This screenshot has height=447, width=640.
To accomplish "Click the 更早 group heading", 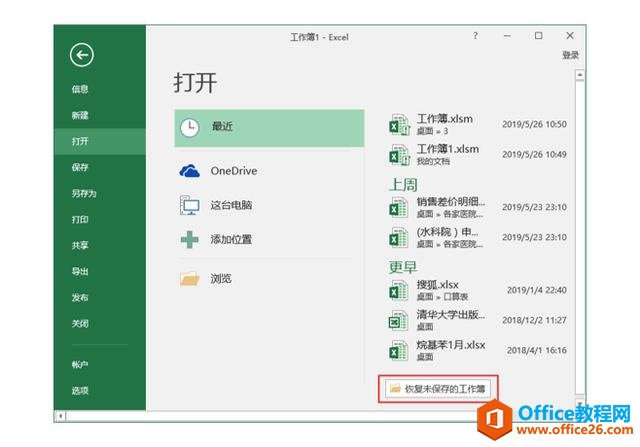I will [403, 267].
